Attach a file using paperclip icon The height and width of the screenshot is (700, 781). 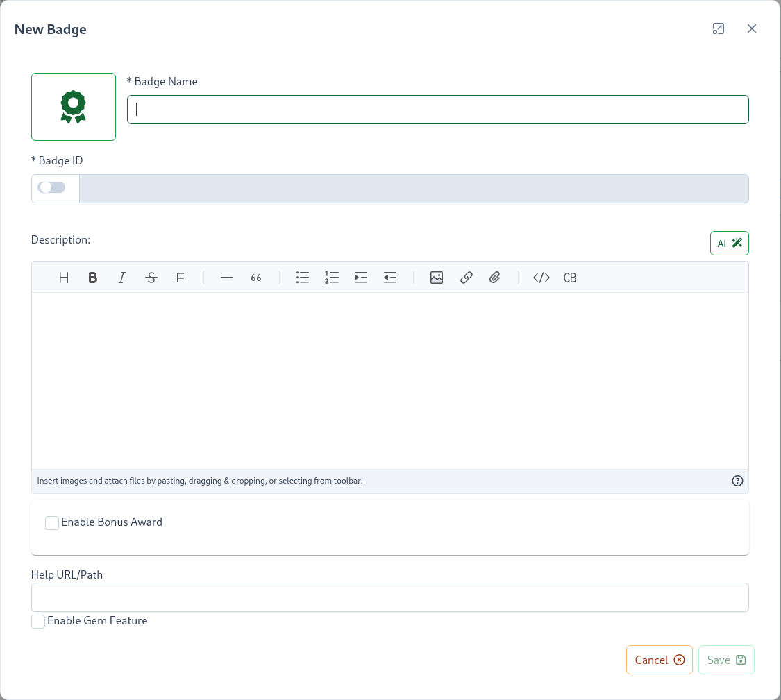tap(495, 278)
